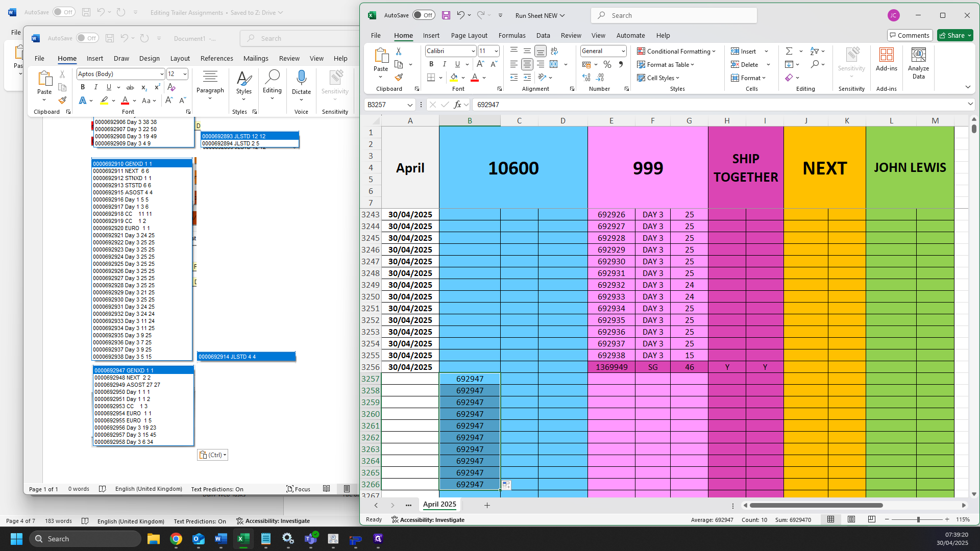This screenshot has height=551, width=980.
Task: Click Find & Select magnifier icon
Action: [815, 64]
